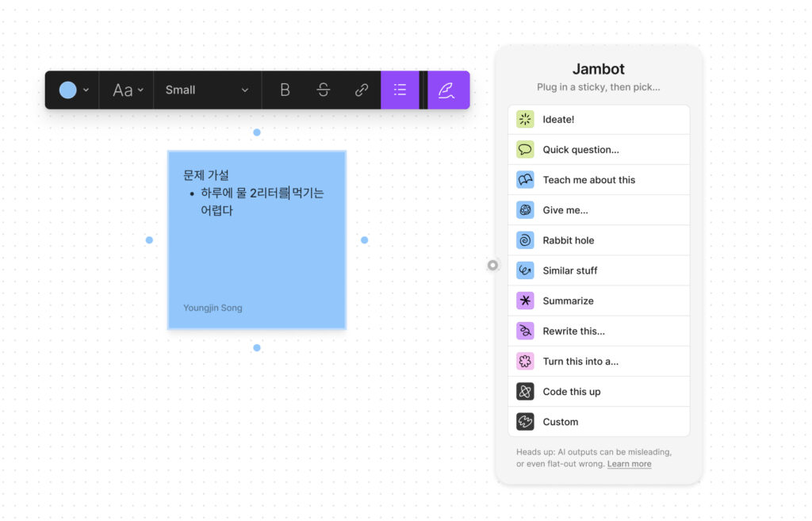Screen dimensions: 812x521
Task: Click the Turn this into a flower icon
Action: tap(525, 362)
